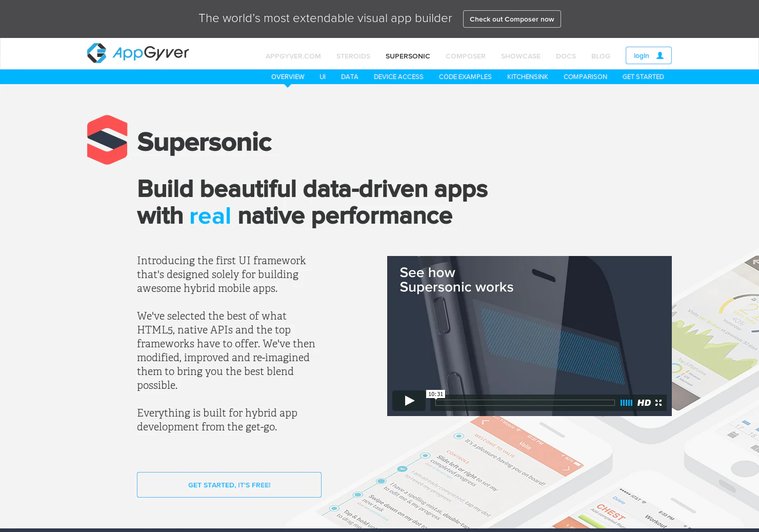This screenshot has width=759, height=532.
Task: Click the blue word 'real' in the headline
Action: pyautogui.click(x=210, y=216)
